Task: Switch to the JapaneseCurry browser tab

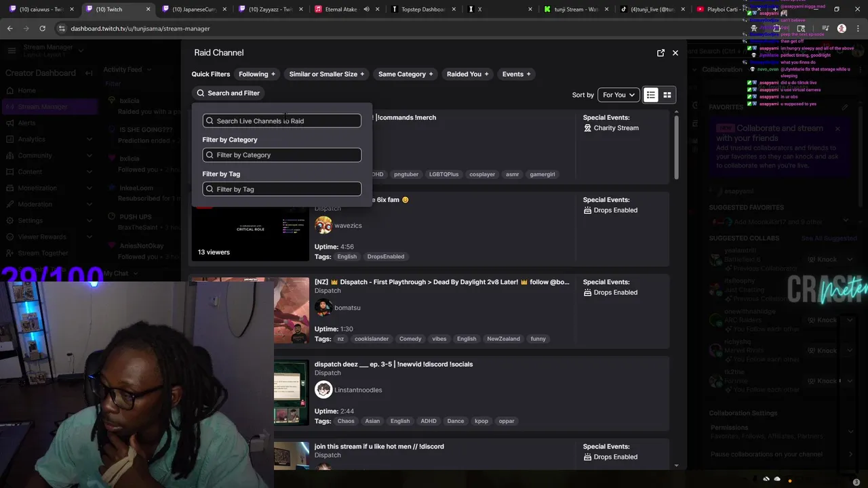Action: click(x=194, y=9)
